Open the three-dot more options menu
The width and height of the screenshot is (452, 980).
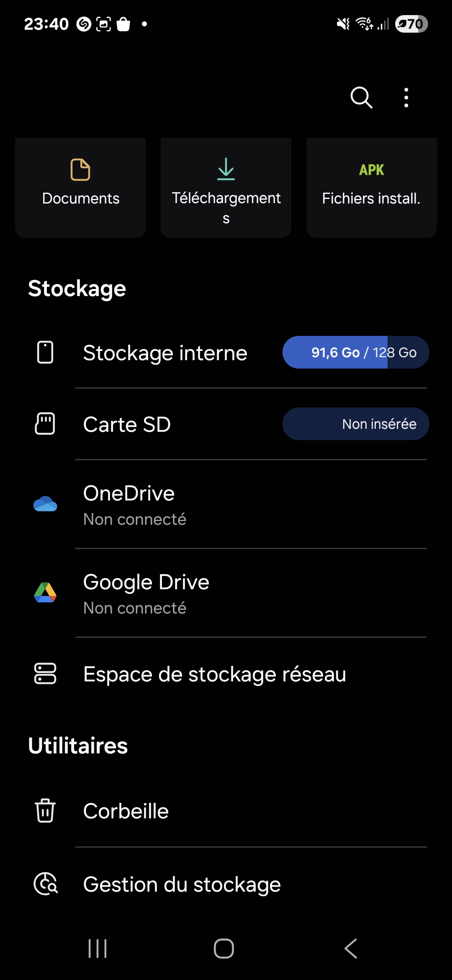(406, 98)
